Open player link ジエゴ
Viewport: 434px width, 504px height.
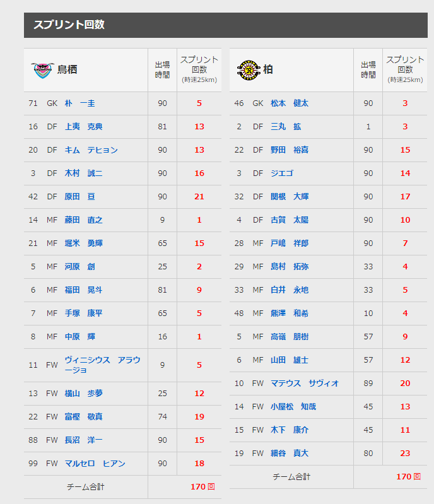tap(282, 173)
